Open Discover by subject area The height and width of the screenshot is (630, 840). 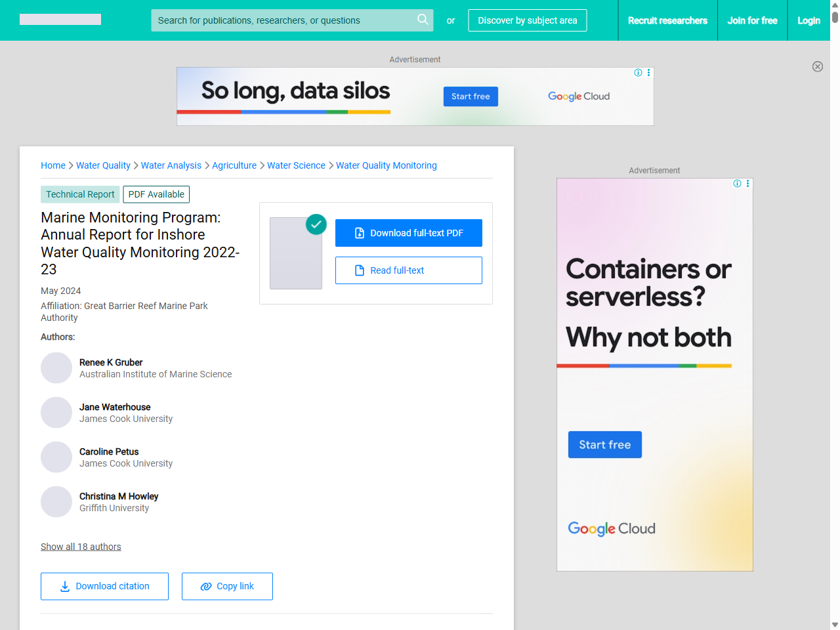click(528, 20)
